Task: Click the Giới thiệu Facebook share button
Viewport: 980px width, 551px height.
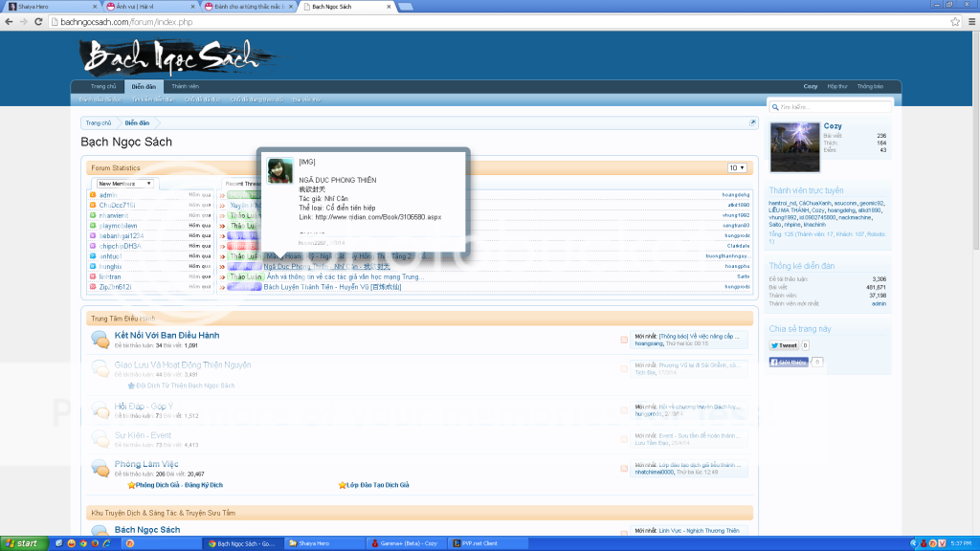Action: 789,362
